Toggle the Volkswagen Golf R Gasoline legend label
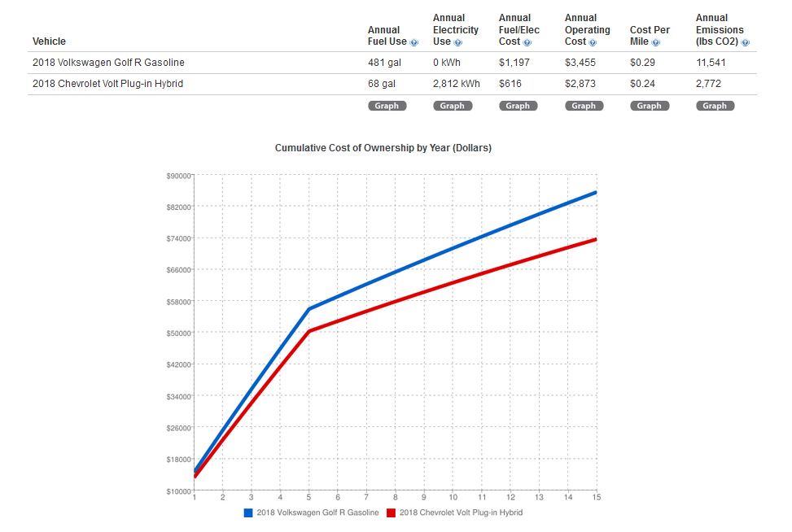 [x=317, y=513]
